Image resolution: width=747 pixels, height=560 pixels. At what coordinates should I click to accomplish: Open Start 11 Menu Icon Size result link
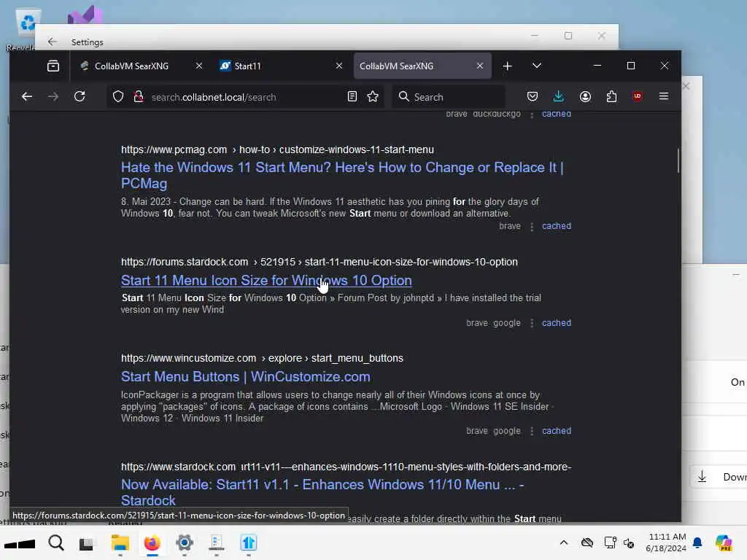pyautogui.click(x=266, y=281)
